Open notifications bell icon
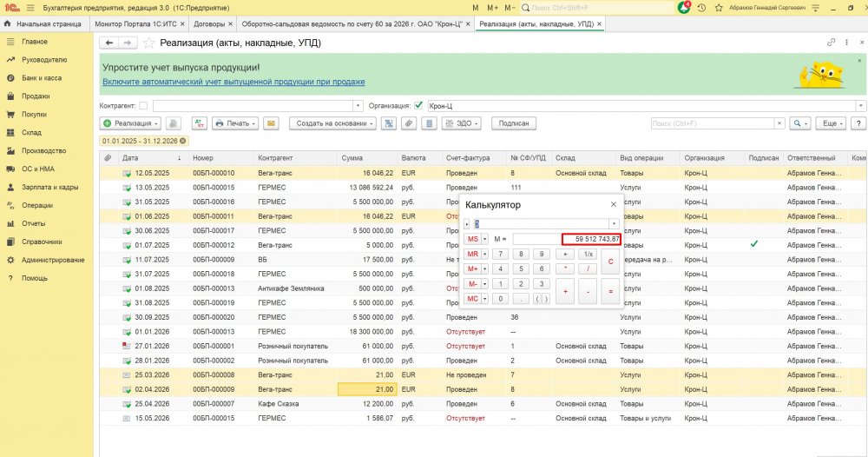Viewport: 868px width, 457px height. point(684,8)
